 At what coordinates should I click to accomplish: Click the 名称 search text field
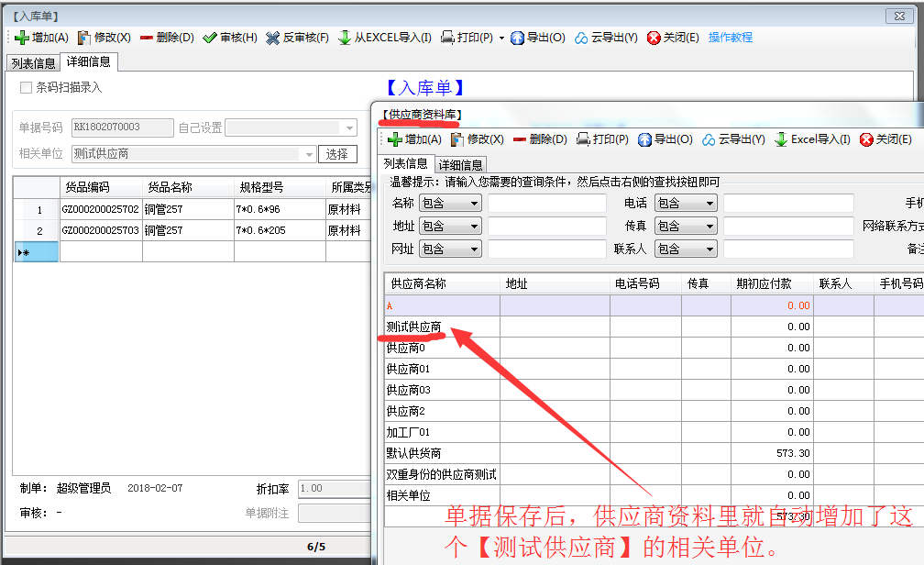click(x=547, y=203)
